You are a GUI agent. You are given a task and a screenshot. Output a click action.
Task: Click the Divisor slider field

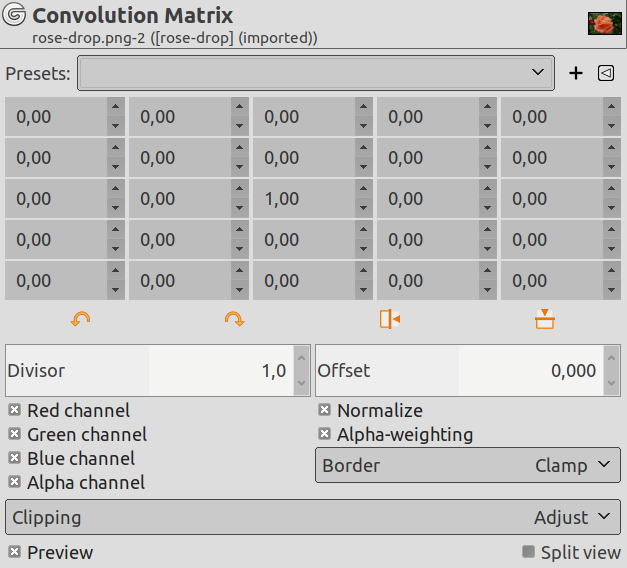click(x=150, y=370)
